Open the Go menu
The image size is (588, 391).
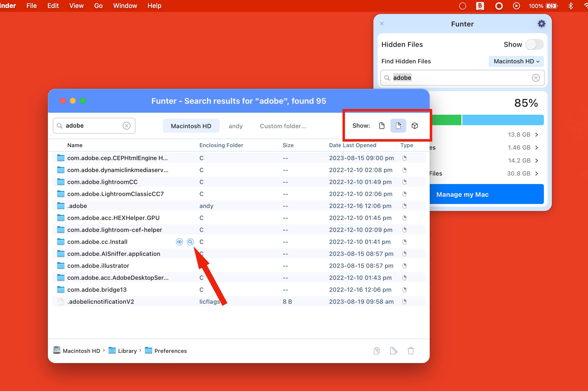click(98, 6)
